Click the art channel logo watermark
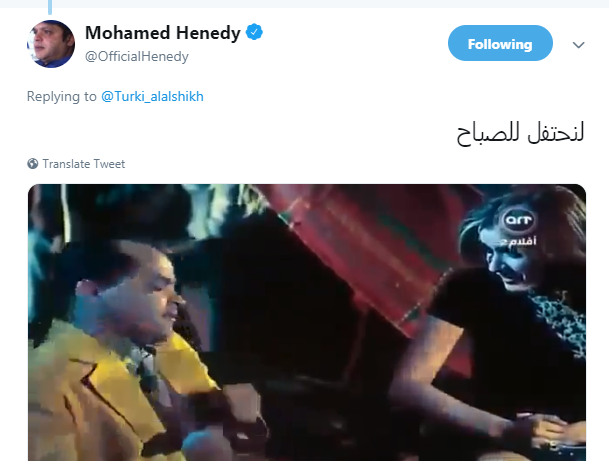The height and width of the screenshot is (461, 609). (519, 220)
